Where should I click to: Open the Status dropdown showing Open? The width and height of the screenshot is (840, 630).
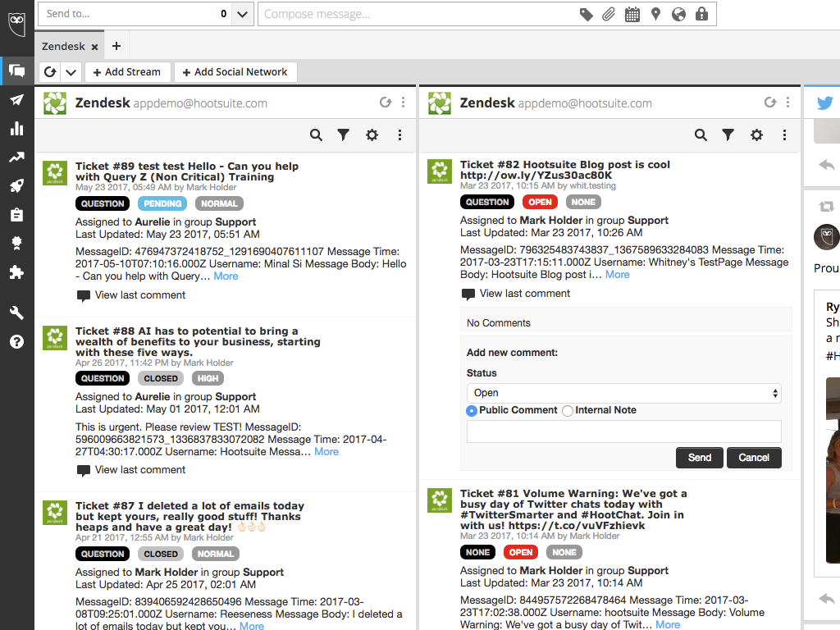[623, 393]
